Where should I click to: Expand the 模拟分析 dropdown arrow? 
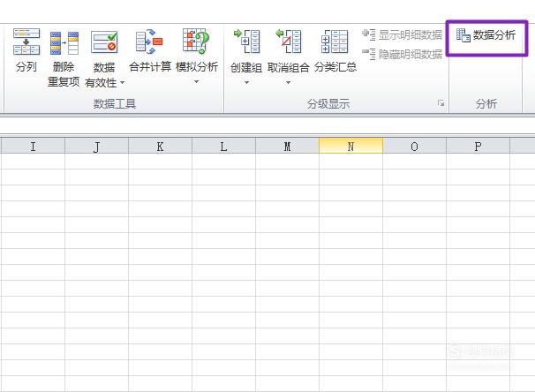196,82
